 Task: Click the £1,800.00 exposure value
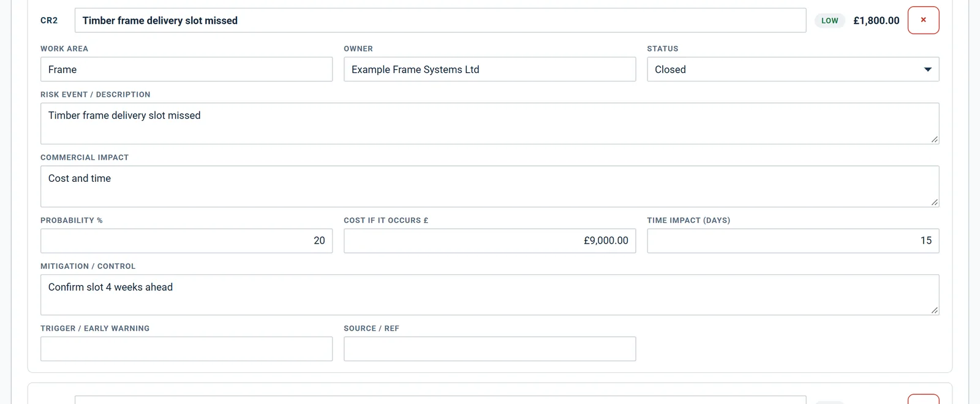click(876, 20)
